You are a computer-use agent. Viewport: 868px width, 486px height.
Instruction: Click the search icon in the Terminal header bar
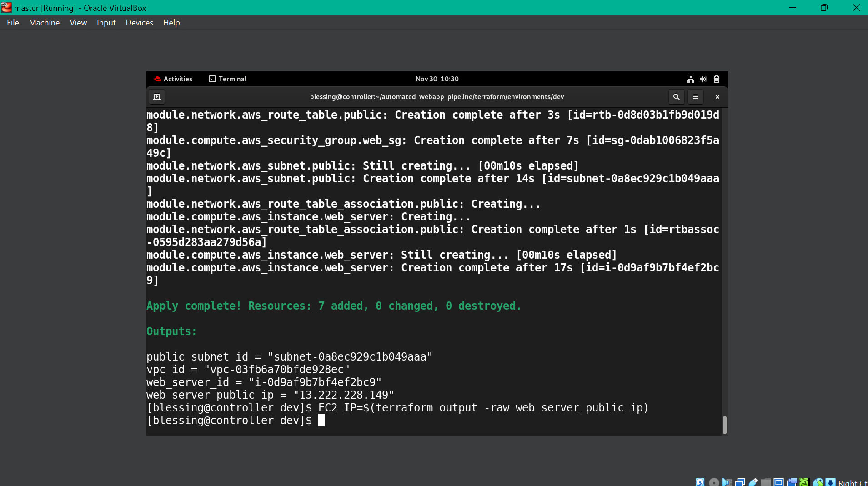pyautogui.click(x=677, y=97)
